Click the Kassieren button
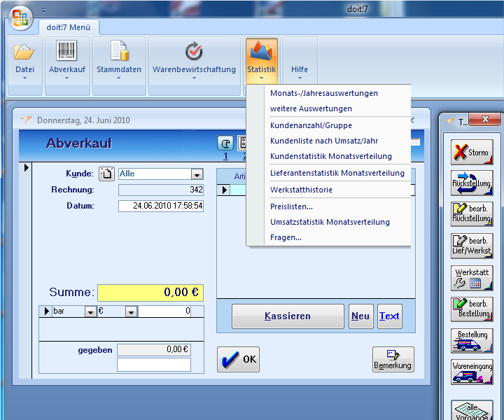This screenshot has width=504, height=420. tap(288, 316)
